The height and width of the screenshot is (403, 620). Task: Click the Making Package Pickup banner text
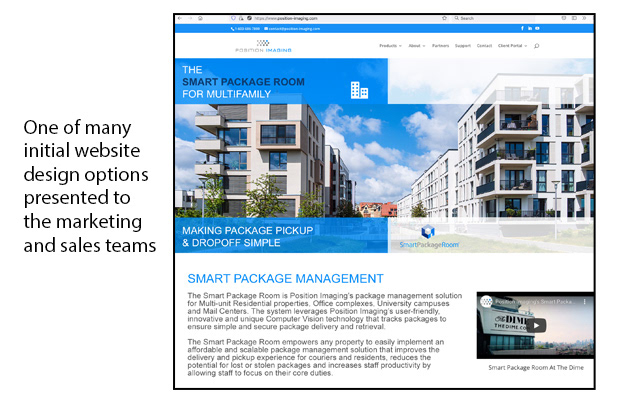tap(248, 237)
